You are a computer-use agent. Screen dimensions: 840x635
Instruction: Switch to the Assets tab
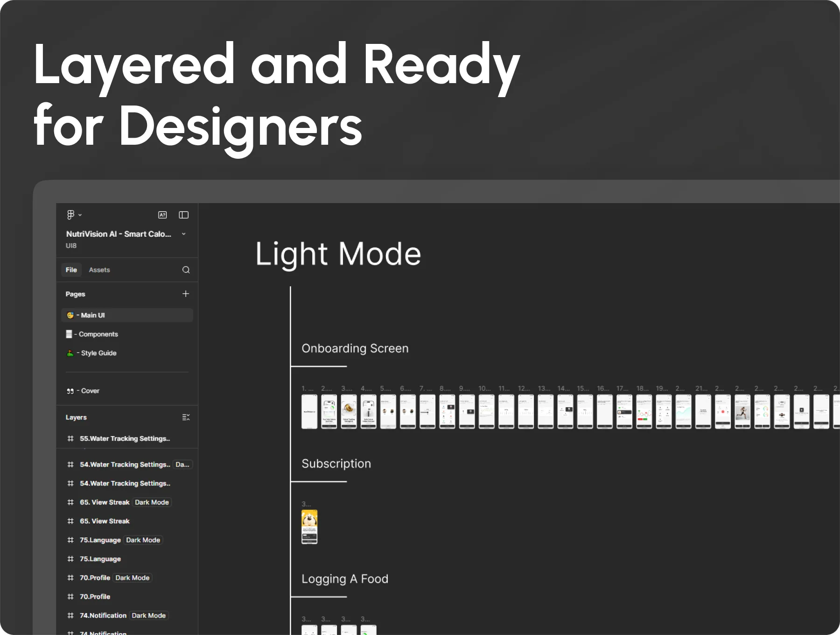tap(99, 270)
